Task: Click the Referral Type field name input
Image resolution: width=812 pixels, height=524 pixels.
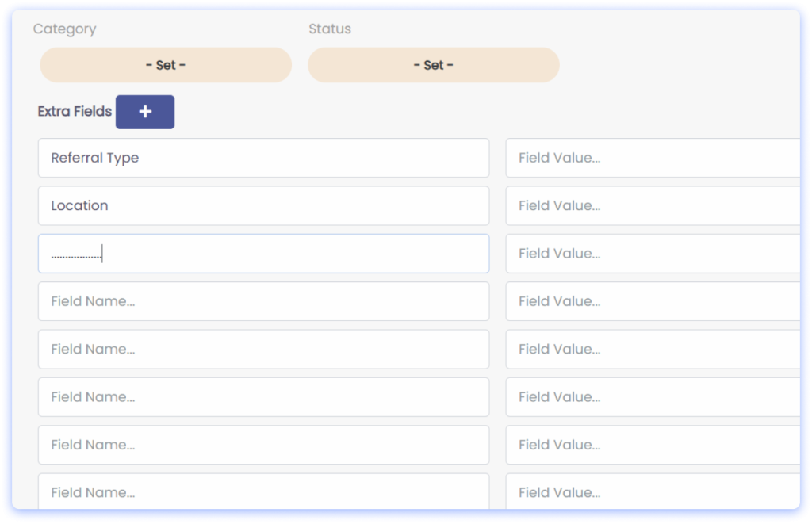Action: click(263, 158)
